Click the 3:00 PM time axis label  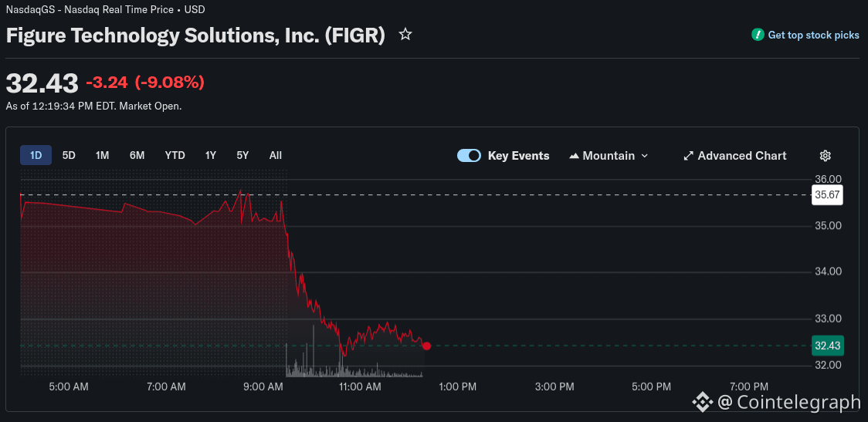click(555, 387)
